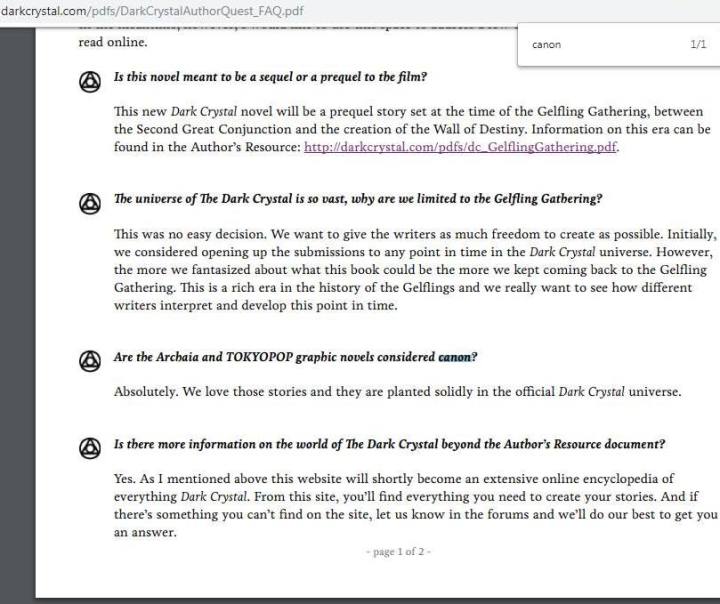Screen dimensions: 720x604
Task: Click the heading 'Are the Archaia and TOKYOPOP graphic novels'
Action: (x=296, y=357)
